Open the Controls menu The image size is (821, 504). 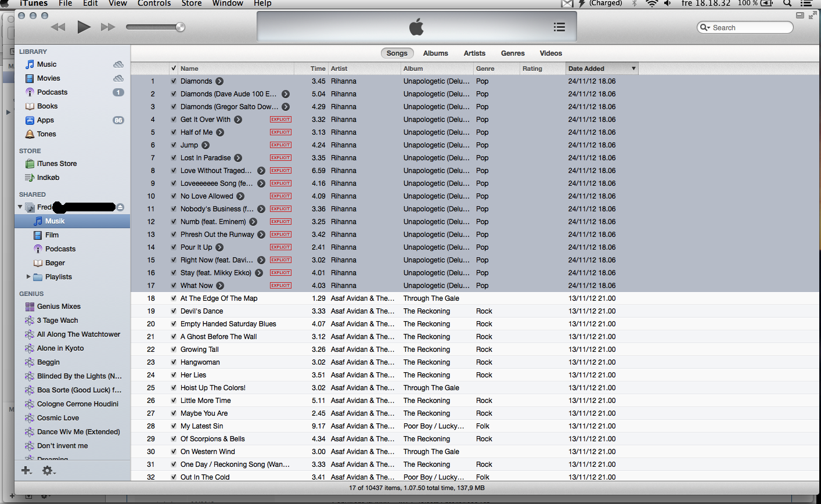tap(154, 3)
